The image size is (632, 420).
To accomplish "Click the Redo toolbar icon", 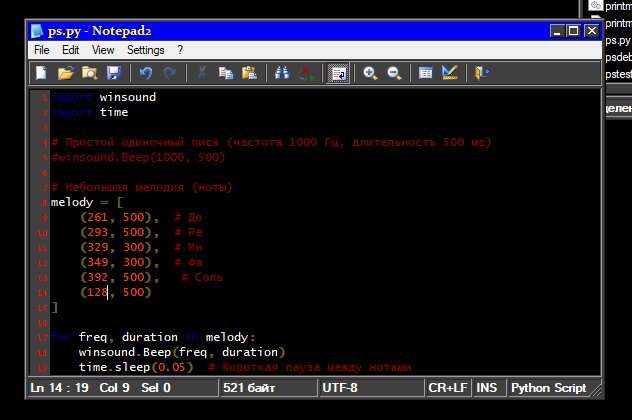I will [x=170, y=73].
